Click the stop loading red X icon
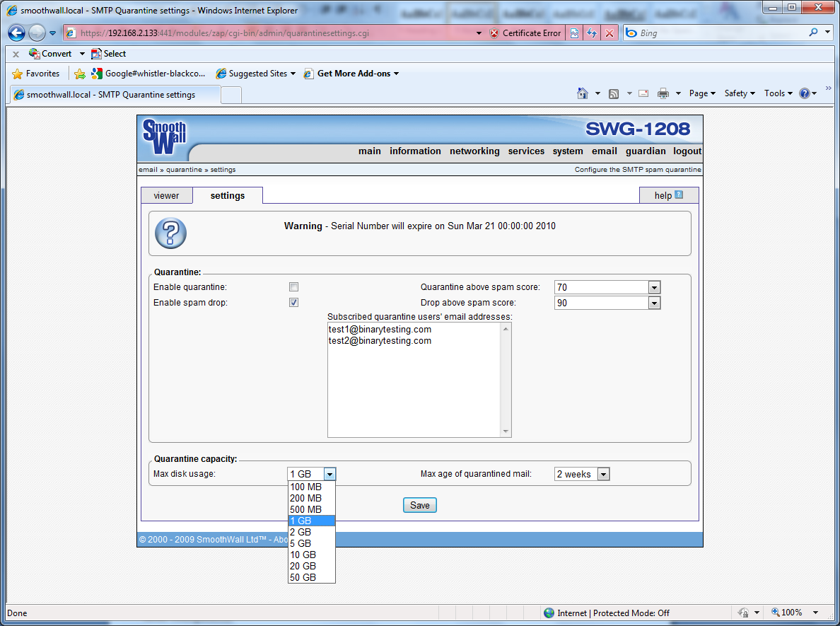Image resolution: width=840 pixels, height=626 pixels. click(609, 33)
